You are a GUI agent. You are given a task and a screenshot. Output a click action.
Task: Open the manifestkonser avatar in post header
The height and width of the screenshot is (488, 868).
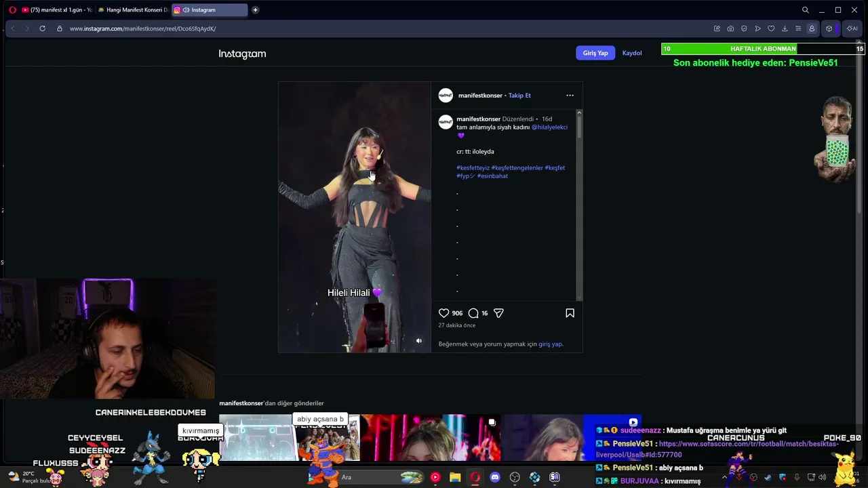point(446,96)
